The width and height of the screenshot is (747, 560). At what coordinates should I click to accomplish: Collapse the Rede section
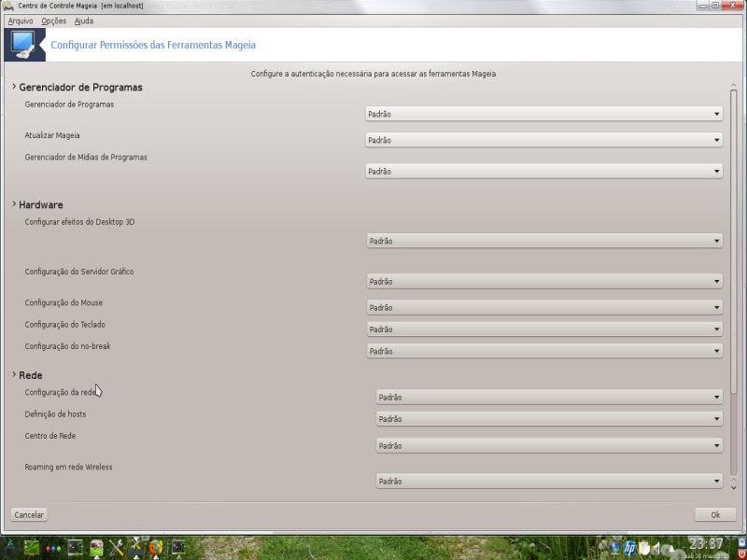click(x=14, y=375)
